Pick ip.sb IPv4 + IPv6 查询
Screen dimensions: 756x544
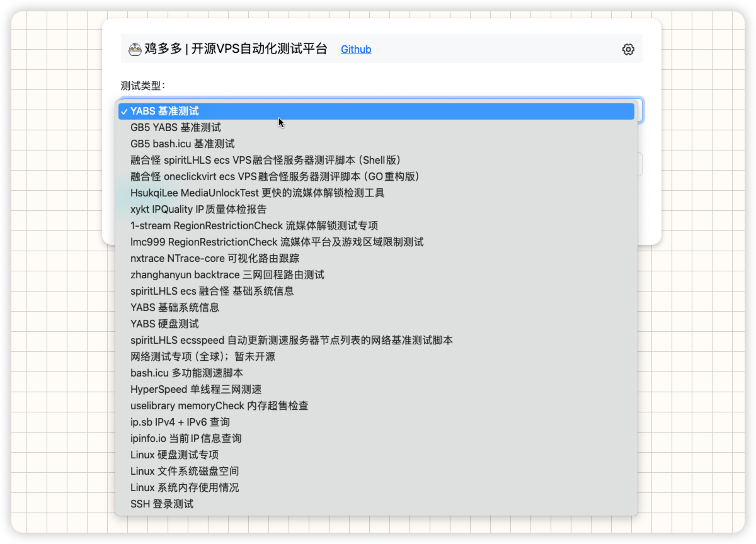pyautogui.click(x=180, y=422)
